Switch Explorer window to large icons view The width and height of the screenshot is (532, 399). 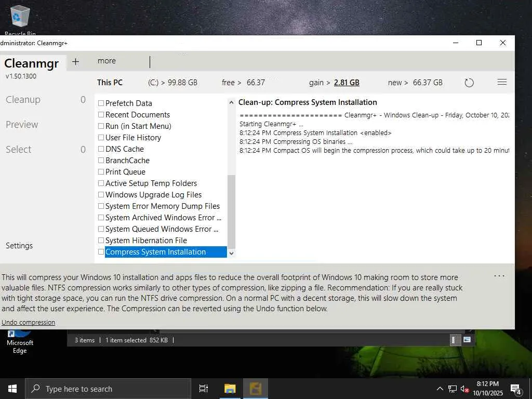pos(467,340)
